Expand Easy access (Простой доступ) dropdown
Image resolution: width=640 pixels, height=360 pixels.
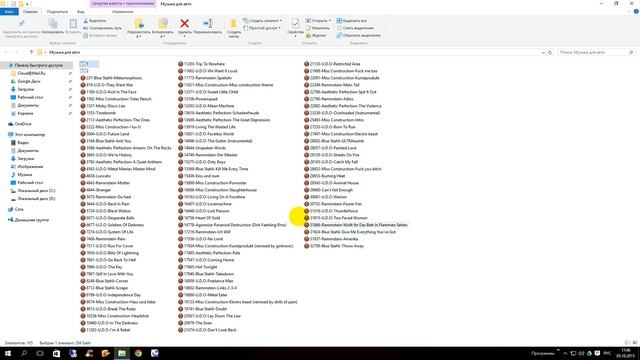coord(262,28)
